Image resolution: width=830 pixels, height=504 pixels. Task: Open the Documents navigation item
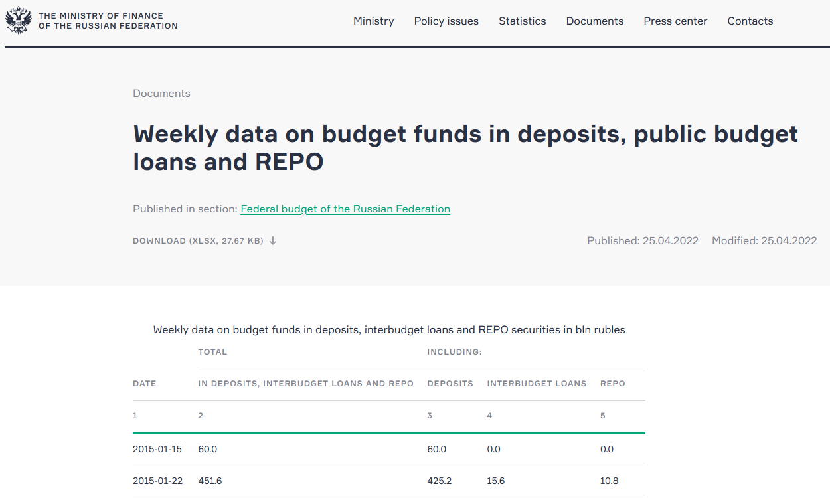(594, 21)
